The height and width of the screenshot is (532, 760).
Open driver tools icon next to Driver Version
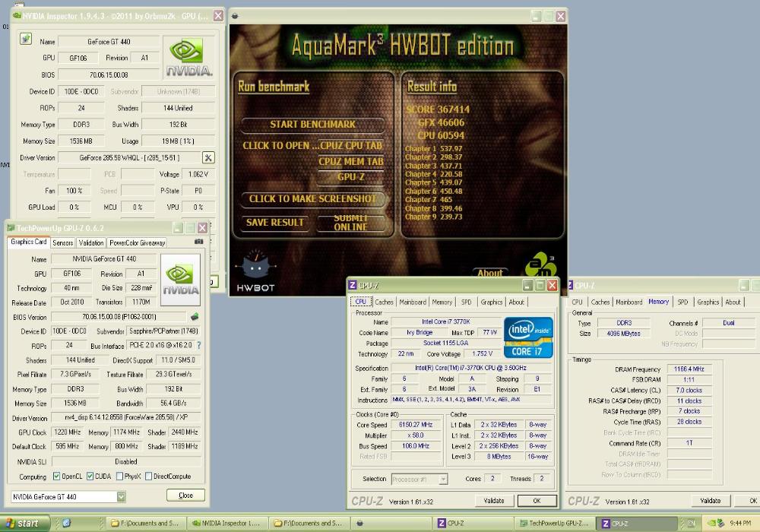(x=208, y=157)
